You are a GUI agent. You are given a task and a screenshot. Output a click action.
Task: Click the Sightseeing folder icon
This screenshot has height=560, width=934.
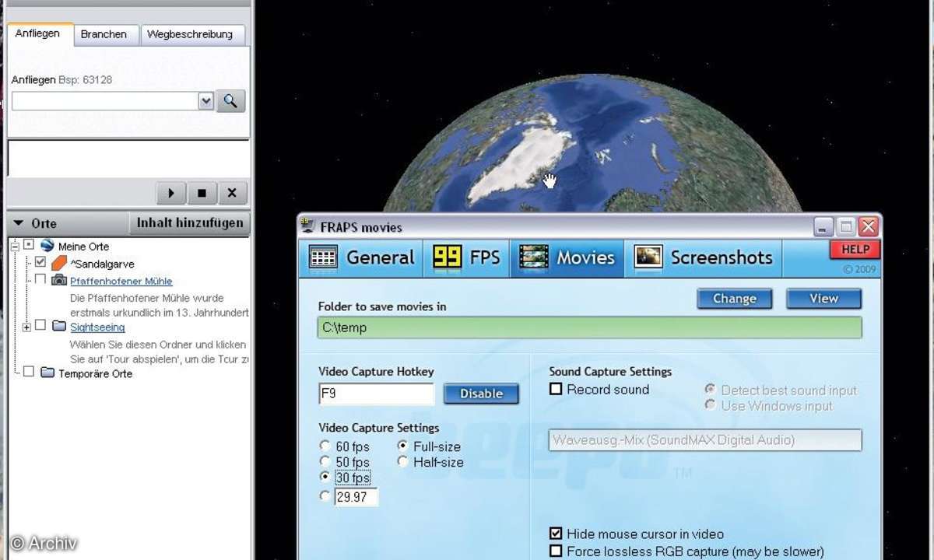point(58,326)
